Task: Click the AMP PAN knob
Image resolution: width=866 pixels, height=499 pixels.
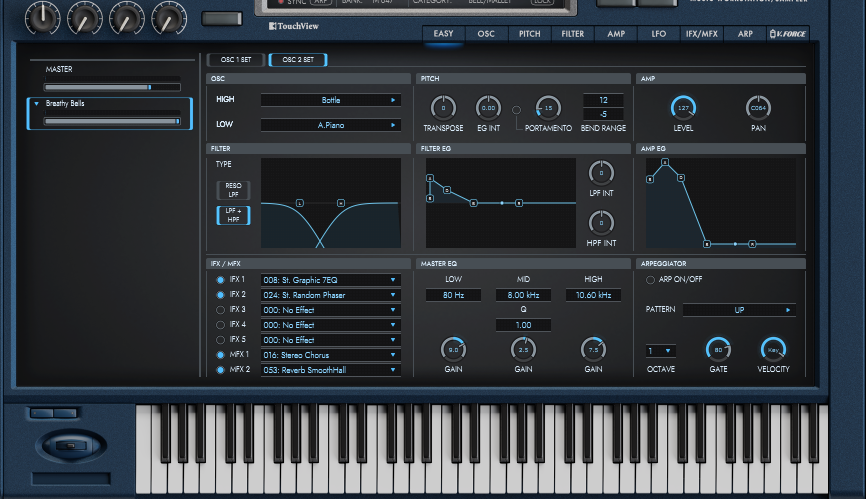Action: point(758,108)
